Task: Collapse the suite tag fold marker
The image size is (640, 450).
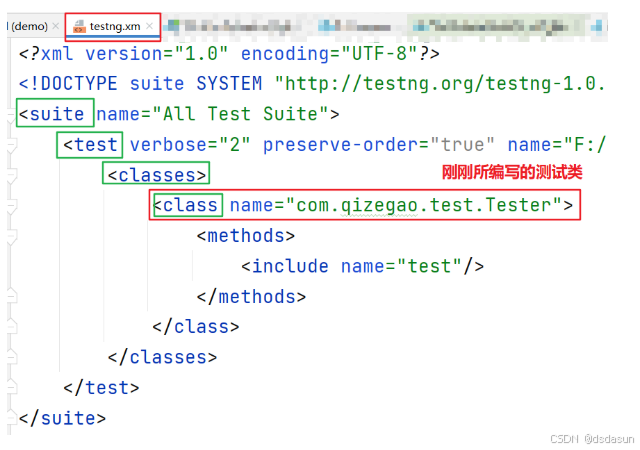Action: pyautogui.click(x=11, y=117)
